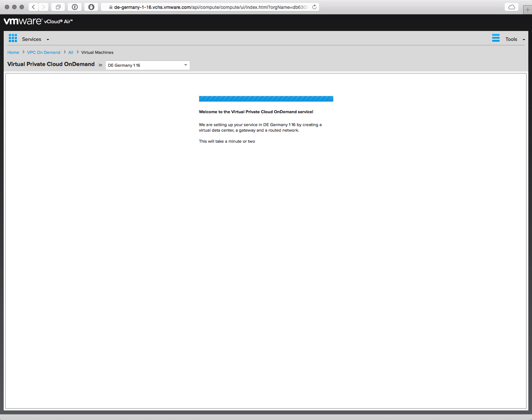Click the VMware vCloud Air logo
This screenshot has height=420, width=532.
(38, 21)
